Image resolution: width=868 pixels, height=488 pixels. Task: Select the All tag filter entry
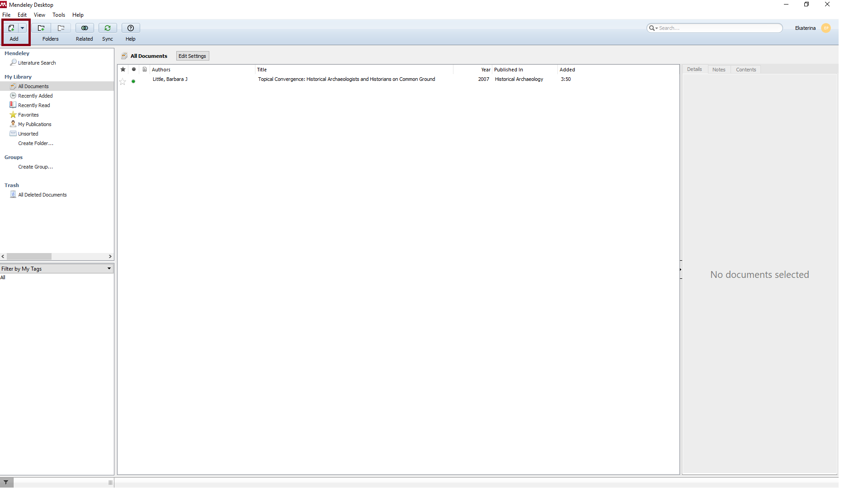coord(3,277)
